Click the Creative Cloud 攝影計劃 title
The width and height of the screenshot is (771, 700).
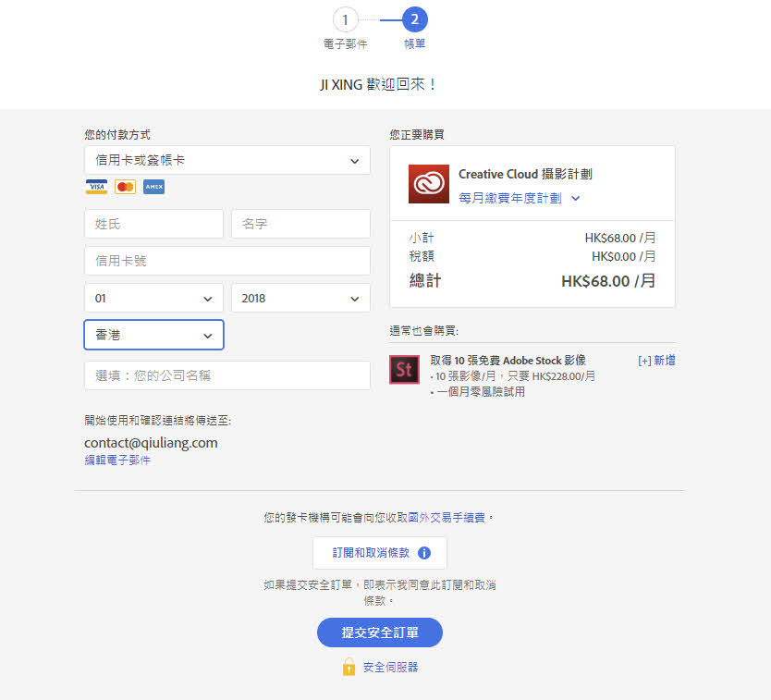click(525, 174)
